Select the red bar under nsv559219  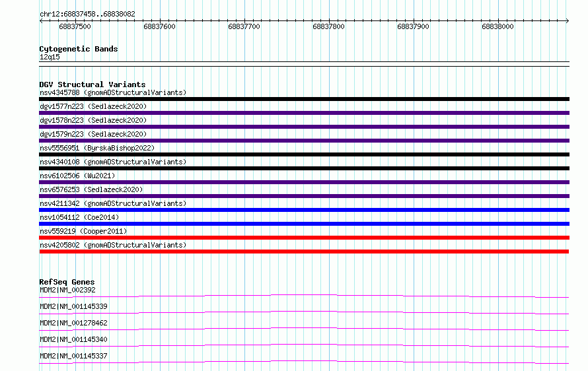click(304, 238)
